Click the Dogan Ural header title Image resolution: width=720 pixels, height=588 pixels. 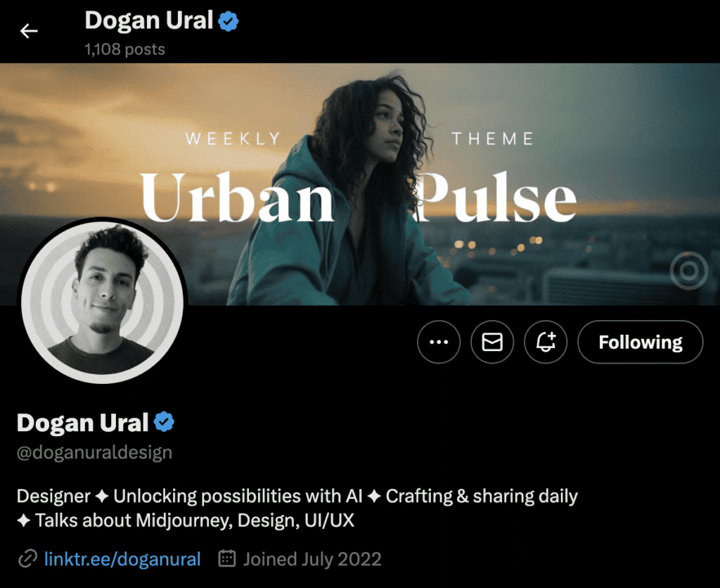coord(149,20)
